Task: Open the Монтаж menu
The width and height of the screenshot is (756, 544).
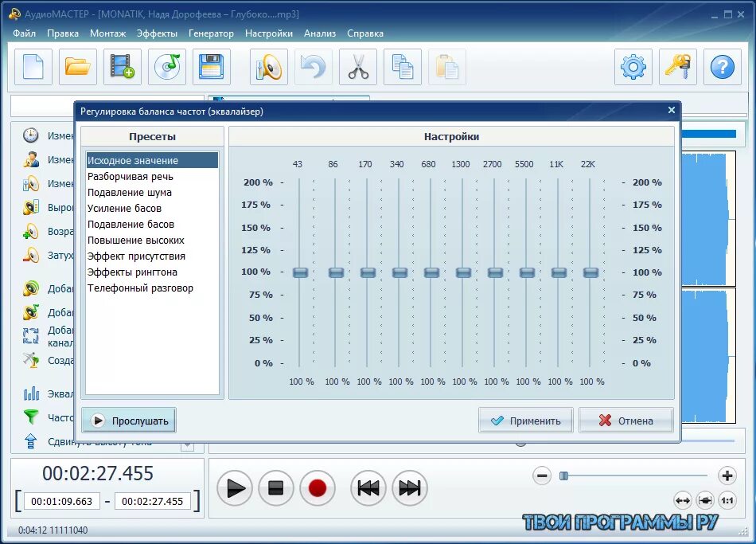Action: [108, 33]
